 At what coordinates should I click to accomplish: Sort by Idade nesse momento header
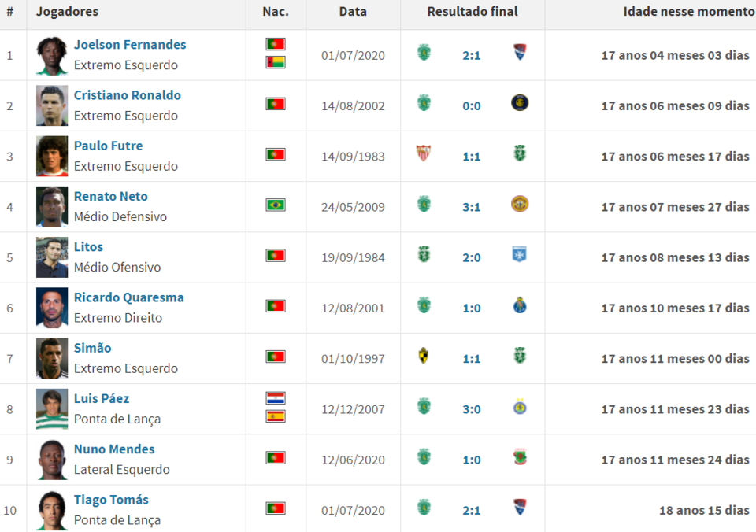click(688, 12)
